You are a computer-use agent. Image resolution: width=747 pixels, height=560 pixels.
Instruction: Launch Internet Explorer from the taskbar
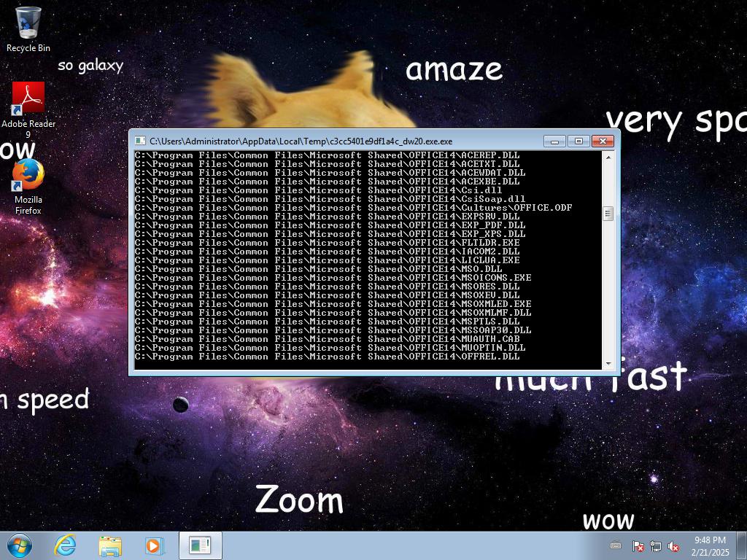[65, 545]
